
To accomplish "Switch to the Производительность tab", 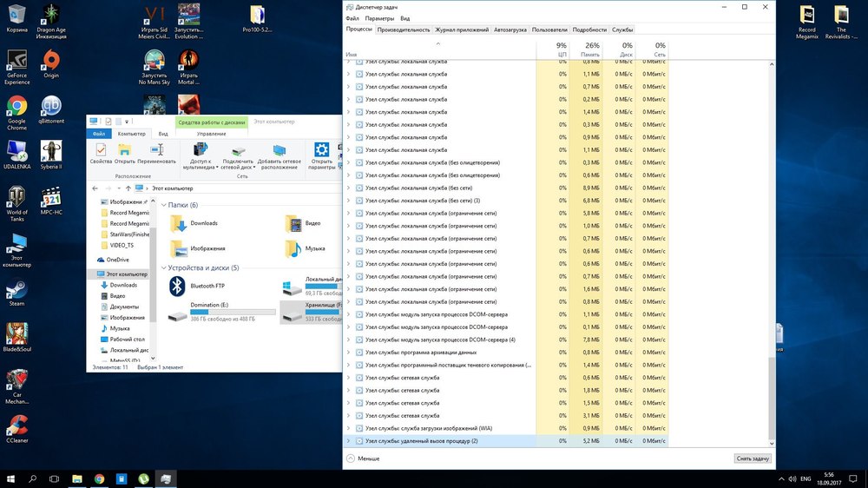I will tap(403, 30).
